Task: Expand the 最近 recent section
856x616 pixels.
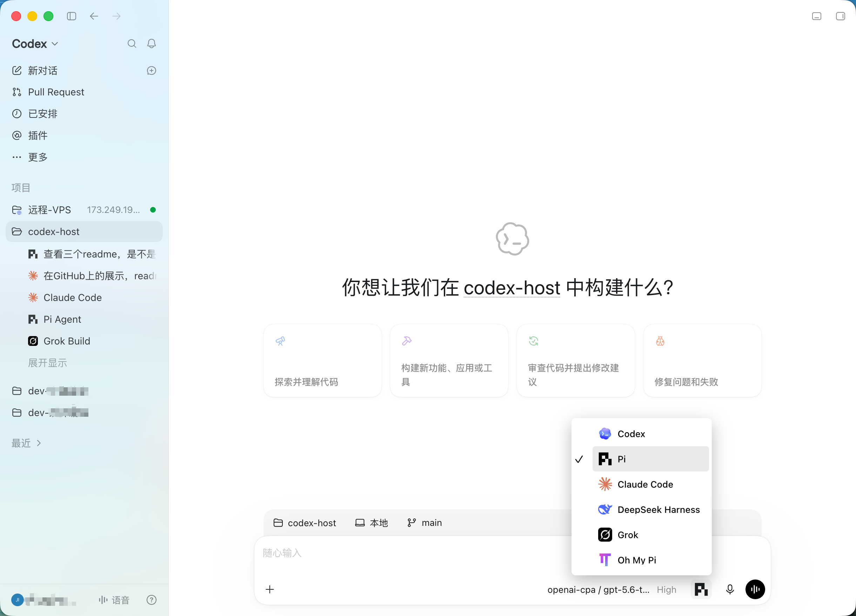Action: point(26,443)
